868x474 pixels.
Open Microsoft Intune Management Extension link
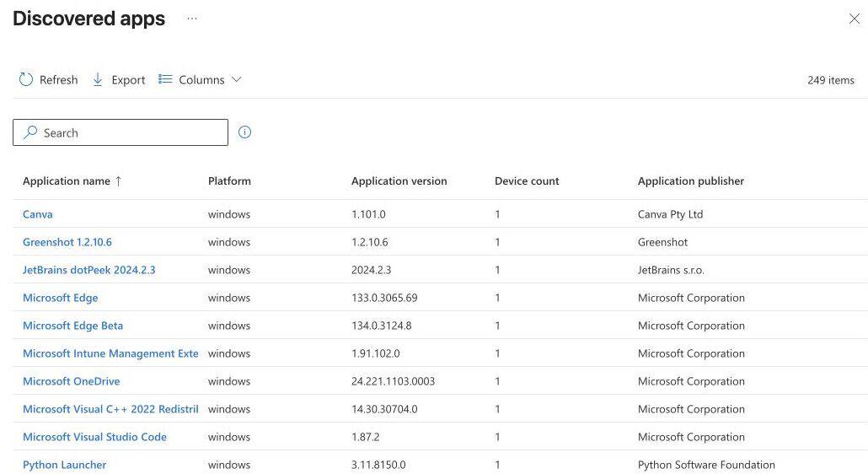point(110,353)
